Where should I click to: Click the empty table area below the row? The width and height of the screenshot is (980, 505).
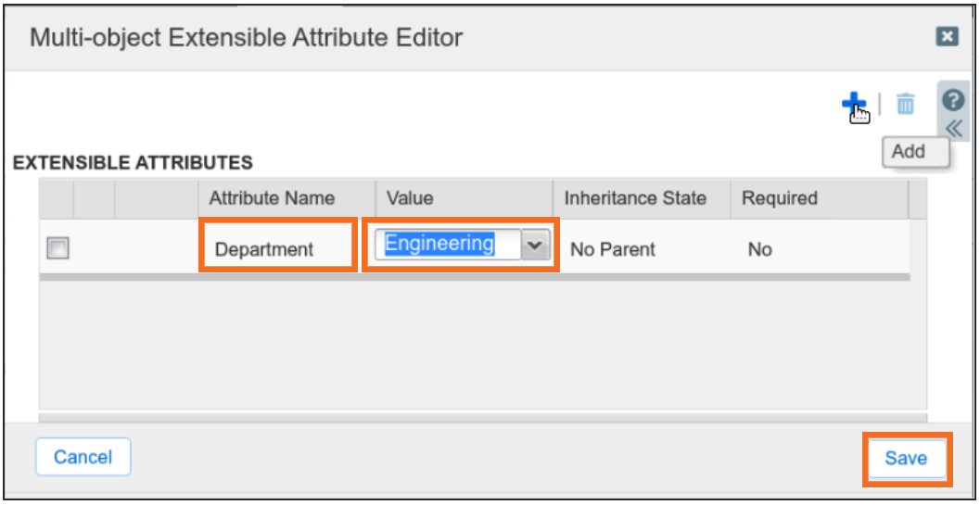click(473, 343)
